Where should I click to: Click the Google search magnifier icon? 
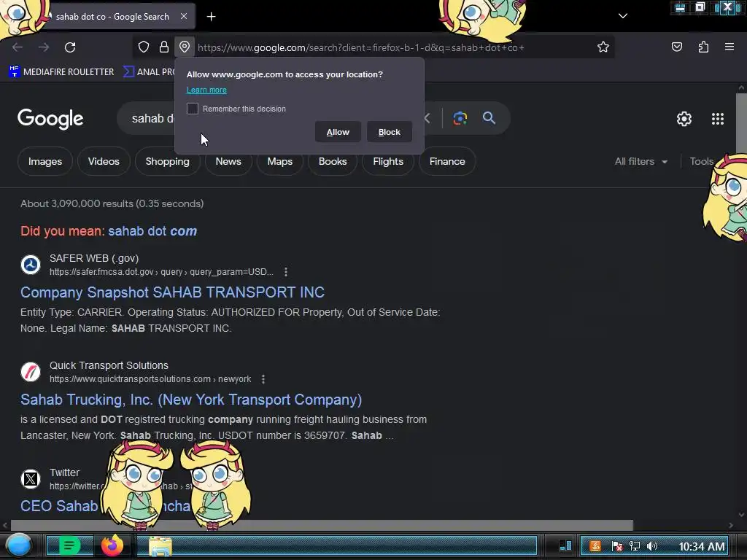(x=489, y=118)
